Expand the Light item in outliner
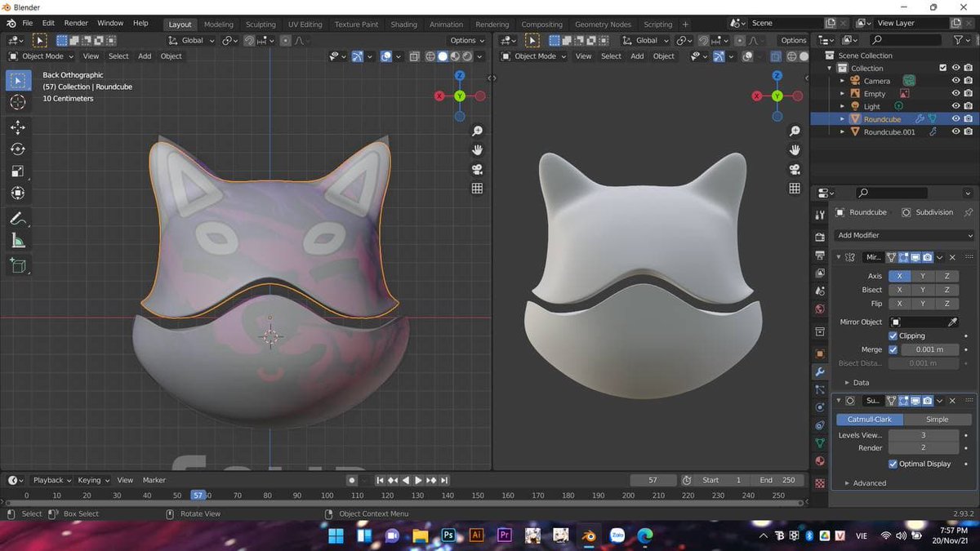This screenshot has height=551, width=980. 844,107
